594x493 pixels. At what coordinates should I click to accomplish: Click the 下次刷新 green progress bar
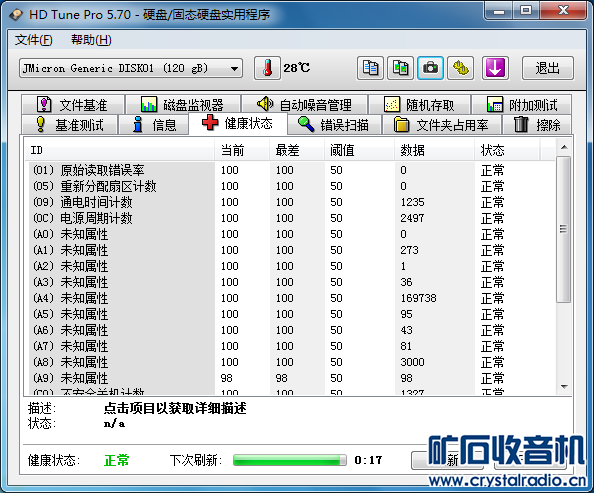(290, 460)
